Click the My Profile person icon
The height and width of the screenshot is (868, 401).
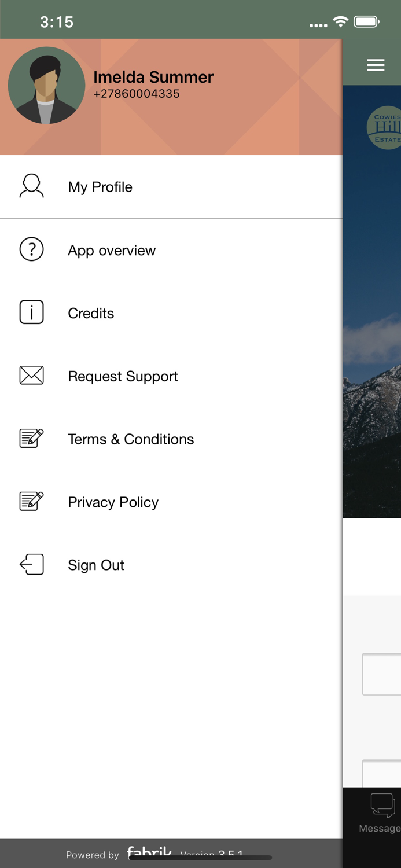[32, 186]
